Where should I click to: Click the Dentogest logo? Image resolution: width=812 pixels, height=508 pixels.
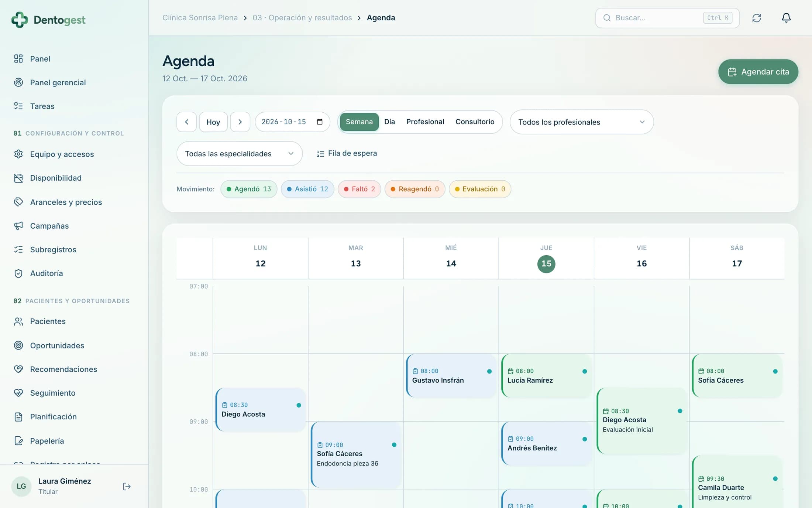point(48,20)
